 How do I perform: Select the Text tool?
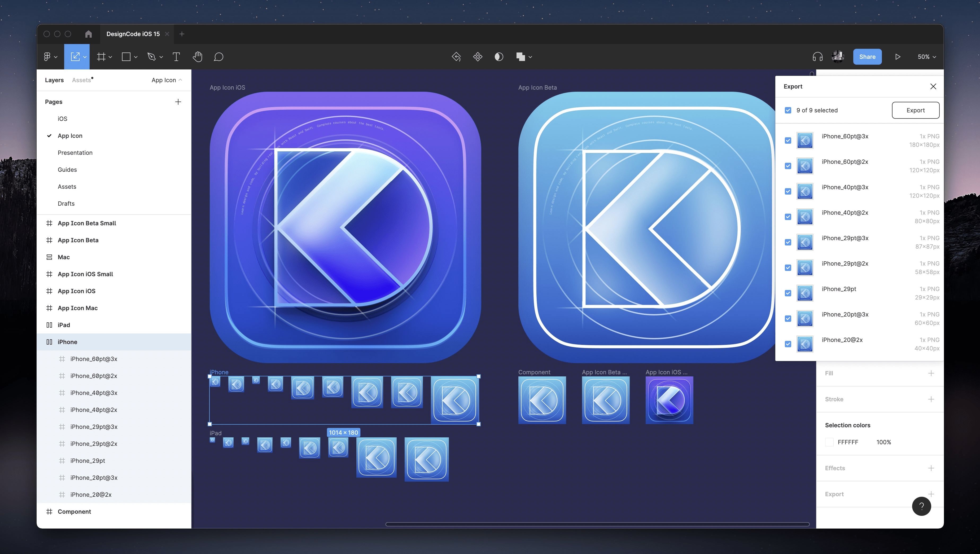click(176, 57)
